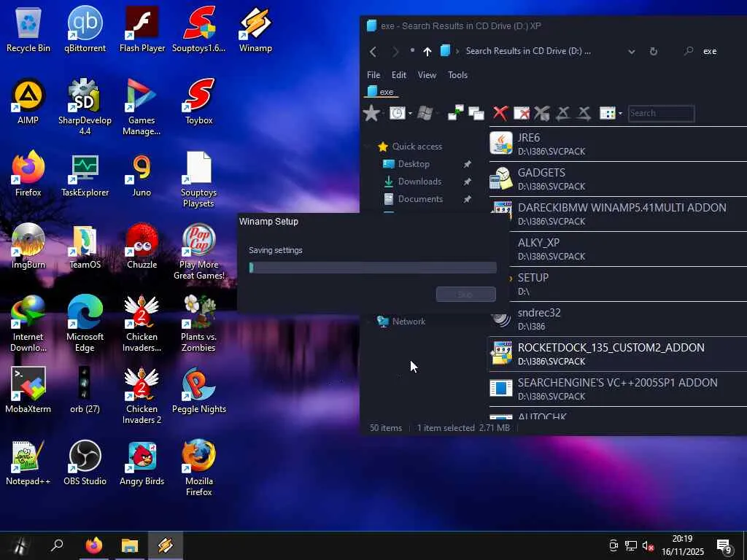
Task: Open the Flash Player desktop icon
Action: tap(142, 28)
